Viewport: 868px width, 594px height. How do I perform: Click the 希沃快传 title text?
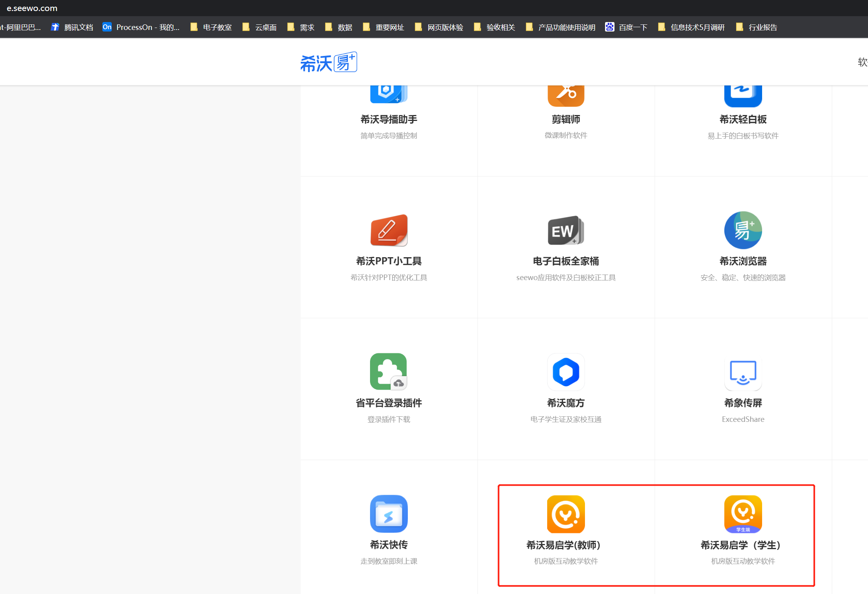[x=389, y=545]
